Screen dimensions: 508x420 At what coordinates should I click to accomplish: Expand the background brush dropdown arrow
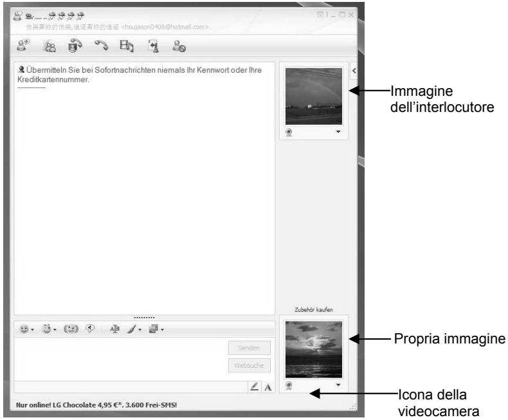(x=140, y=330)
